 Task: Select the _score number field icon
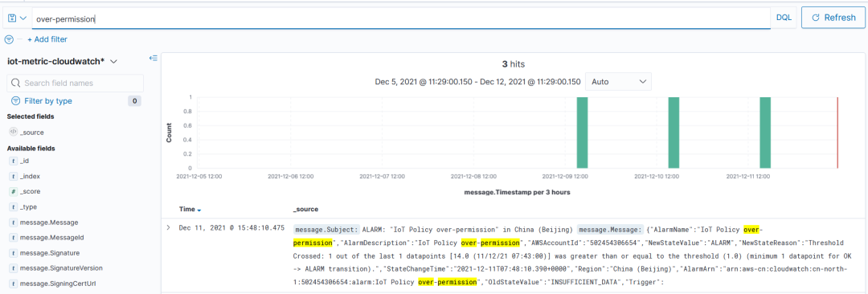[x=14, y=191]
